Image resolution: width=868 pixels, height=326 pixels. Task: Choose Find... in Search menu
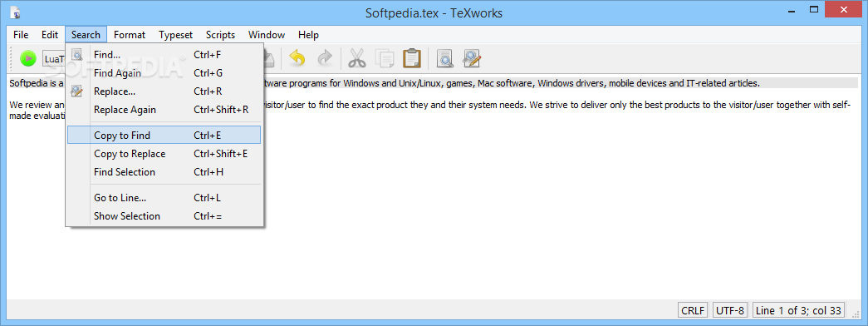164,54
